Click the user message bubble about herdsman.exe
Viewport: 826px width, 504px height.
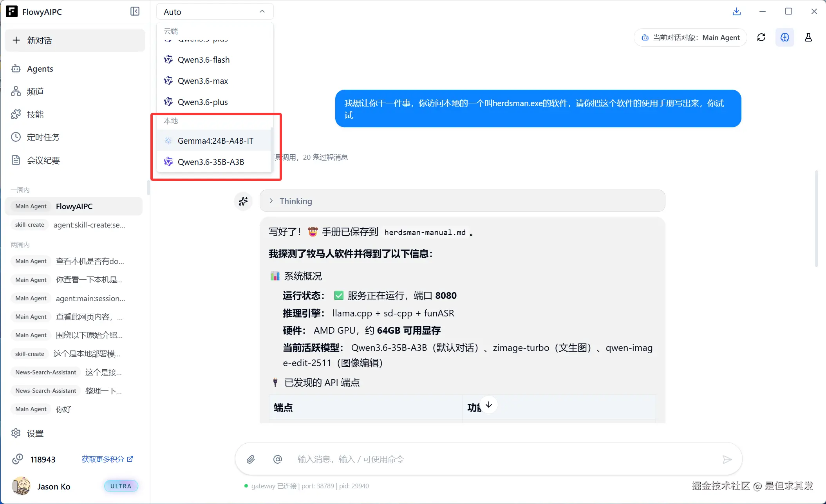pyautogui.click(x=538, y=108)
